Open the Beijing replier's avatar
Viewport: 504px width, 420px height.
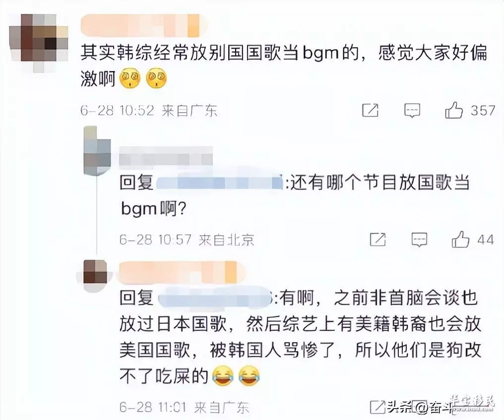97,151
